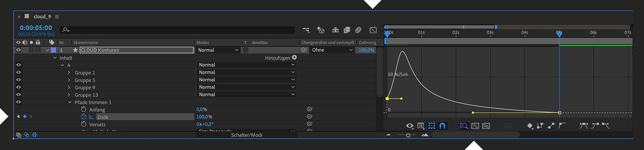The width and height of the screenshot is (644, 150).
Task: Select the cloud_9 composition tab
Action: coord(42,16)
